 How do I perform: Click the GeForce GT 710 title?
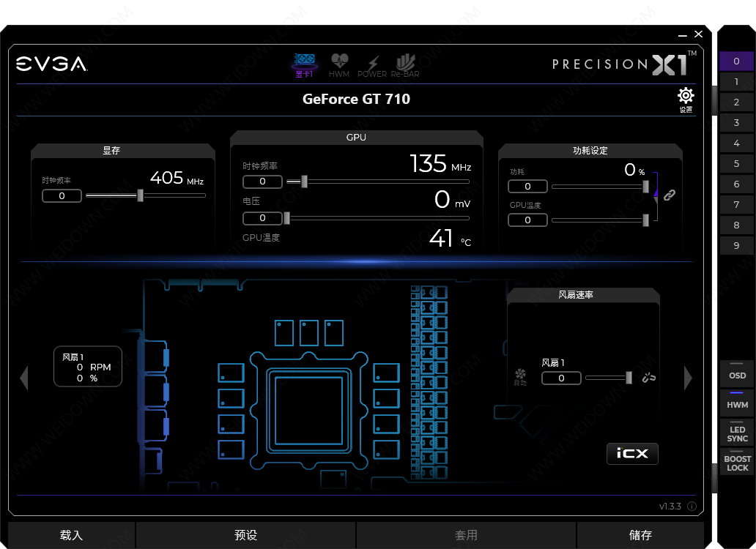click(356, 100)
